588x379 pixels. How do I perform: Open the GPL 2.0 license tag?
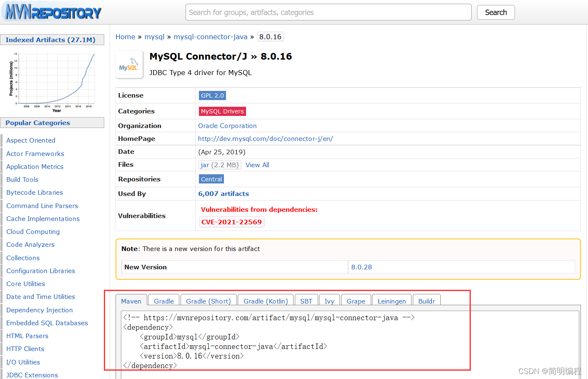pos(212,95)
